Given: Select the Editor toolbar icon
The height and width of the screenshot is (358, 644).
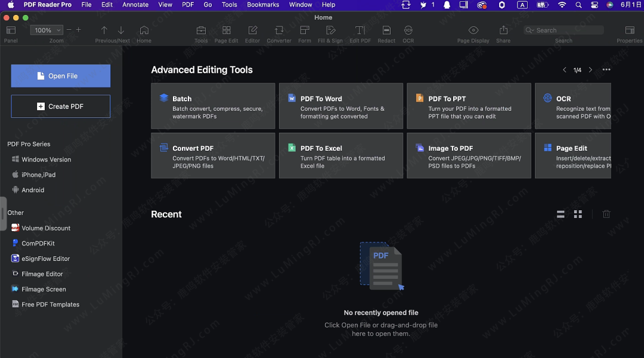Looking at the screenshot, I should pos(253,30).
